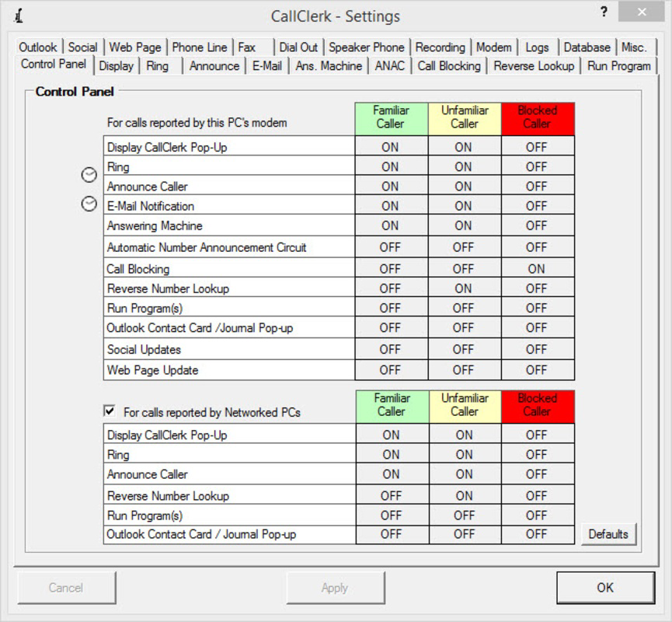Open the Reverse Lookup tab
This screenshot has height=622, width=672.
click(534, 66)
